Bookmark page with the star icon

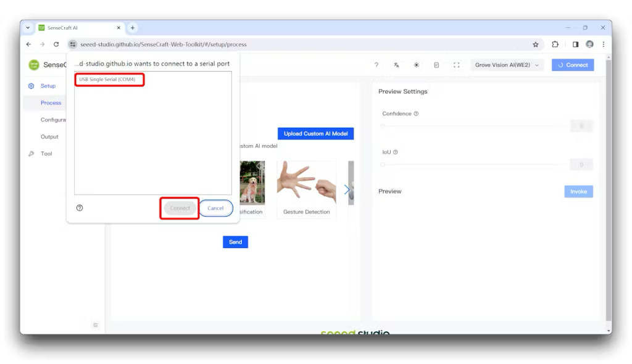tap(536, 44)
